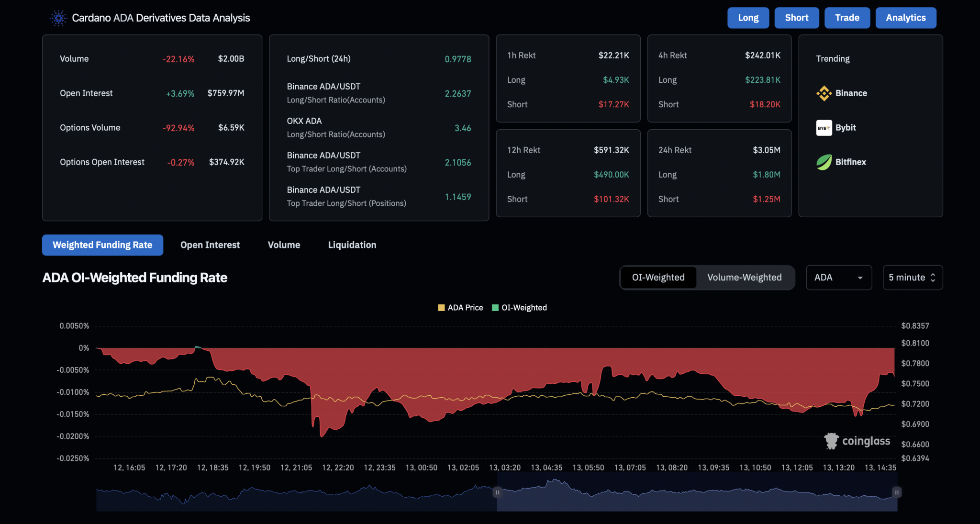Select the Weighted Funding Rate tab

pos(102,245)
